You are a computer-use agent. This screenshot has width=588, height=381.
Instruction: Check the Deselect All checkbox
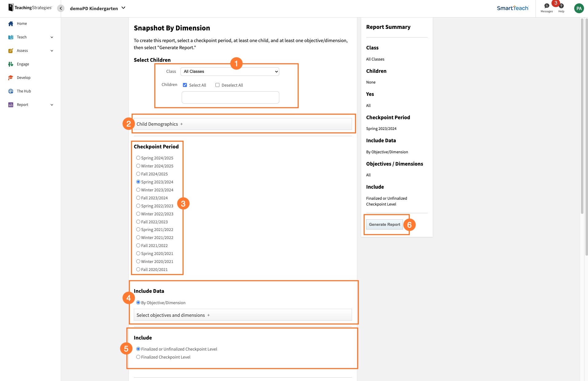click(217, 85)
